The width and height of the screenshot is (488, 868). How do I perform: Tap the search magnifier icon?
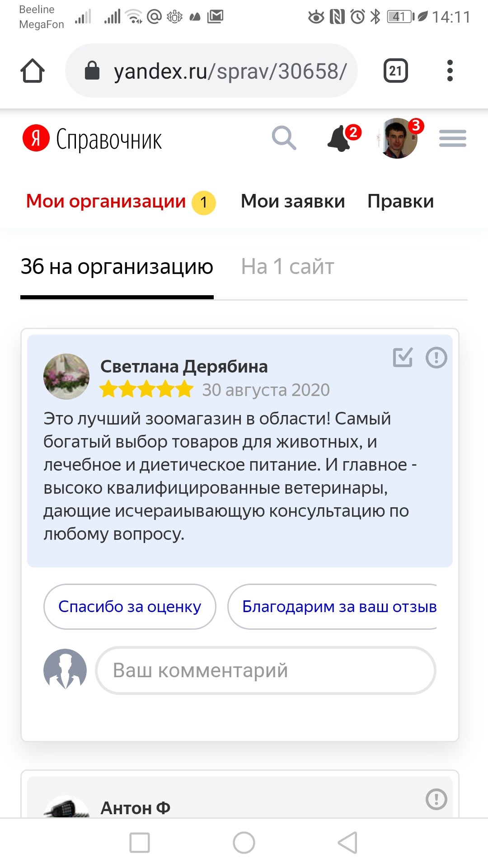point(284,138)
